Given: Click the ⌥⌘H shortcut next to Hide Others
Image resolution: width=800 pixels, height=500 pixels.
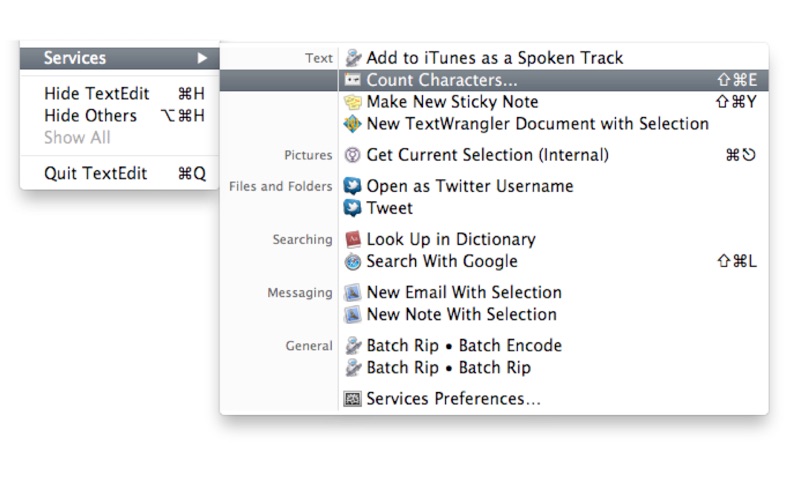Looking at the screenshot, I should 183,116.
